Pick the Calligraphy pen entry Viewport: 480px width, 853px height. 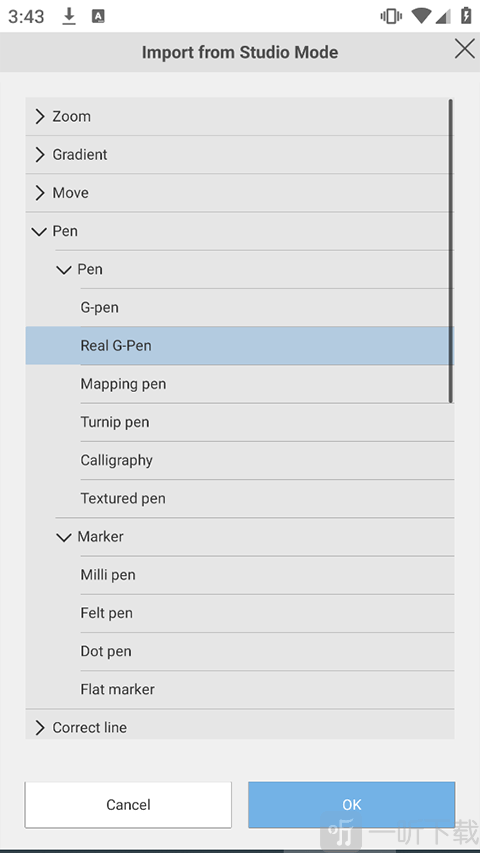tap(267, 460)
